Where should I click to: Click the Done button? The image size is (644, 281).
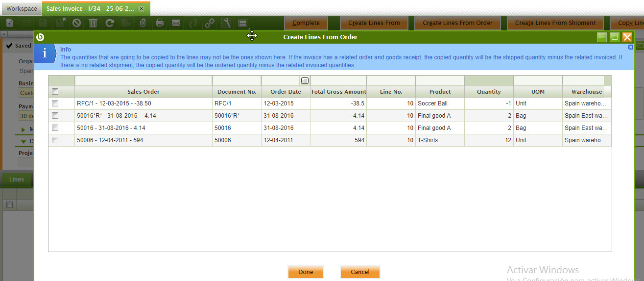[x=306, y=272]
